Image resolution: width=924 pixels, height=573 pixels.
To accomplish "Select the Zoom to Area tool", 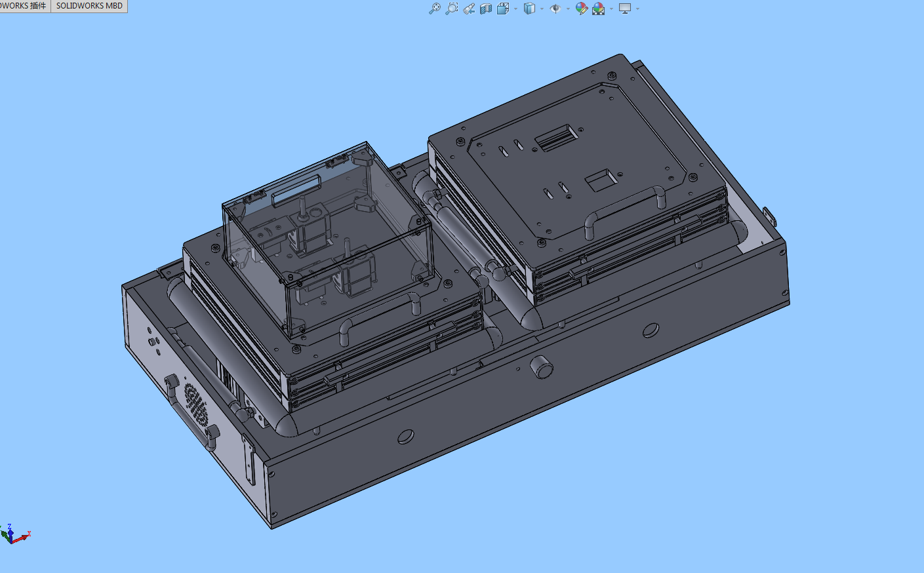I will tap(452, 9).
